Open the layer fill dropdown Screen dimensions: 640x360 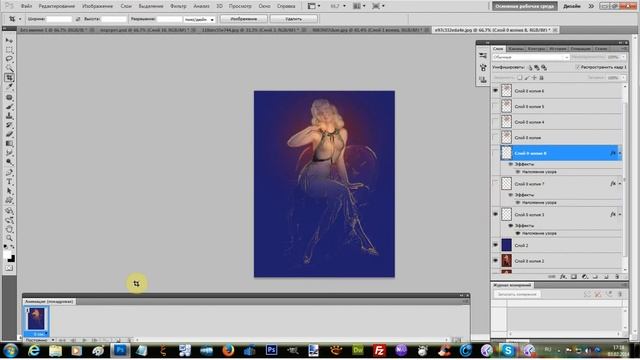tap(623, 78)
